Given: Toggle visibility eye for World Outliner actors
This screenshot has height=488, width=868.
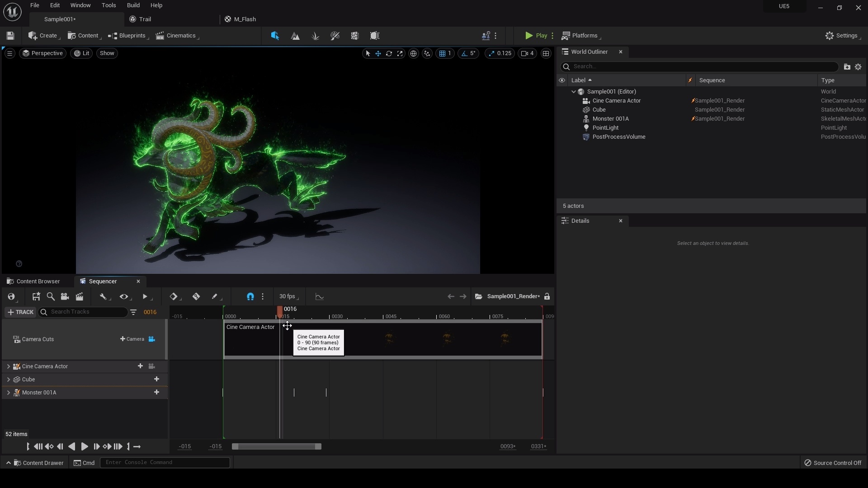Looking at the screenshot, I should click(562, 80).
